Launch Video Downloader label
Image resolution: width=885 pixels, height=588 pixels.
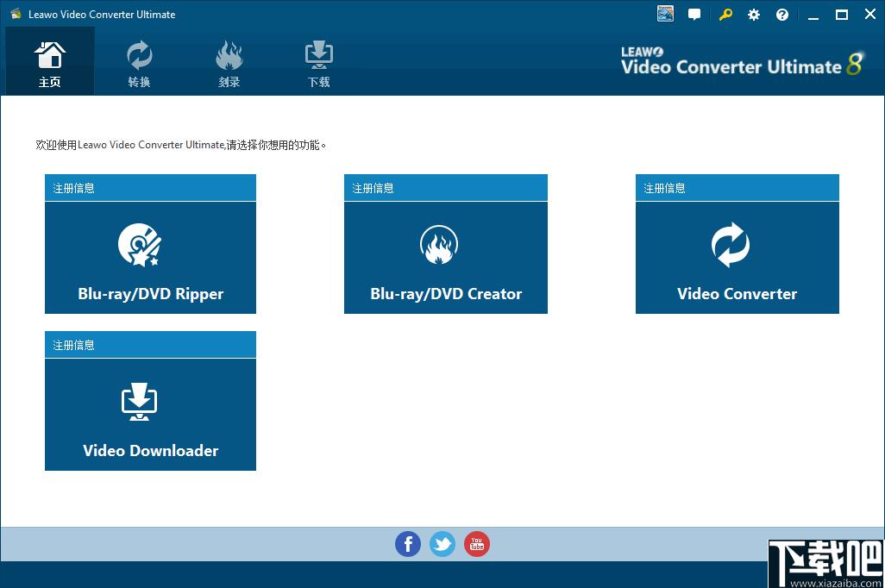pos(151,451)
